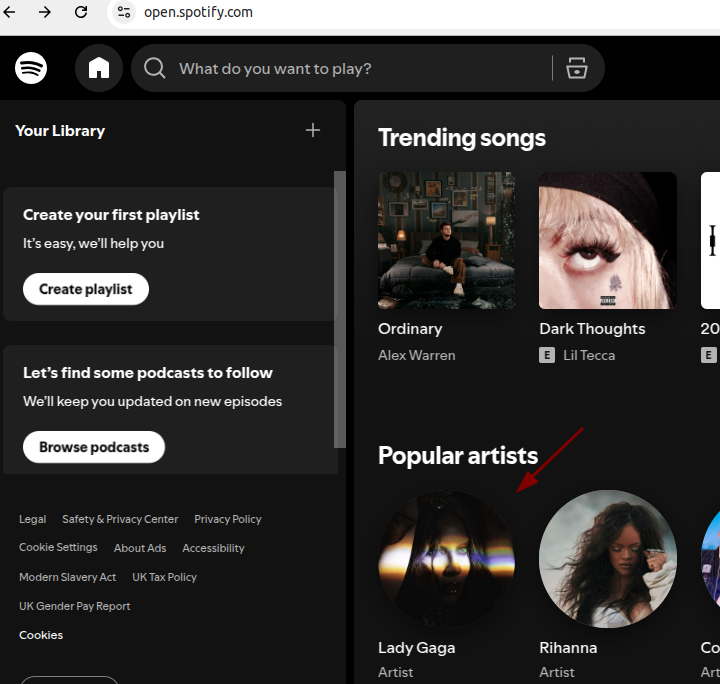720x684 pixels.
Task: Open the Trending songs heading
Action: [x=461, y=138]
